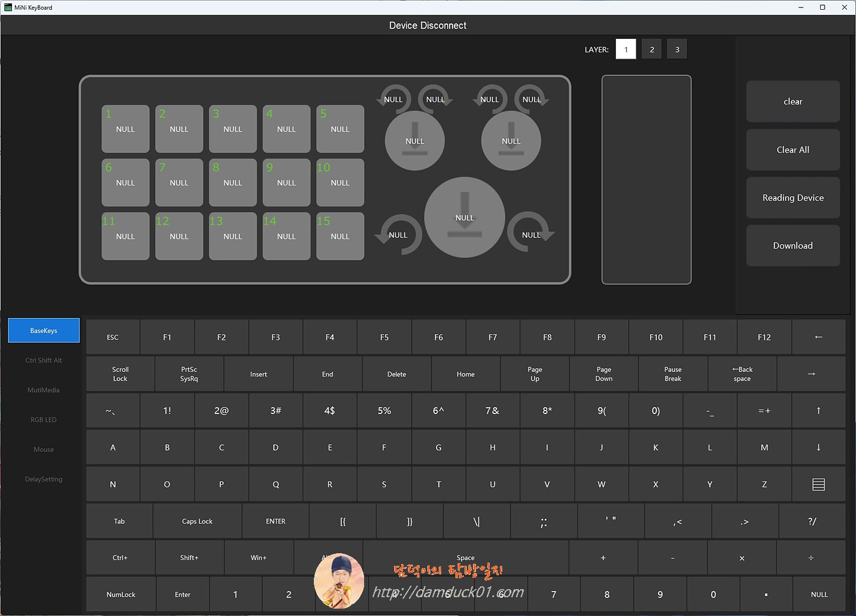Select key 8 on the macro pad
Image resolution: width=856 pixels, height=616 pixels.
click(x=232, y=183)
